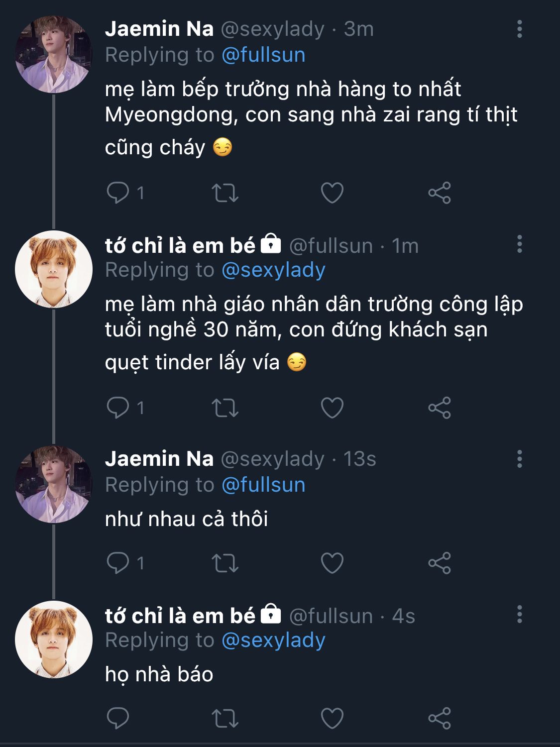Like the tinder tweet by @fullsun
The image size is (560, 747).
pos(332,408)
